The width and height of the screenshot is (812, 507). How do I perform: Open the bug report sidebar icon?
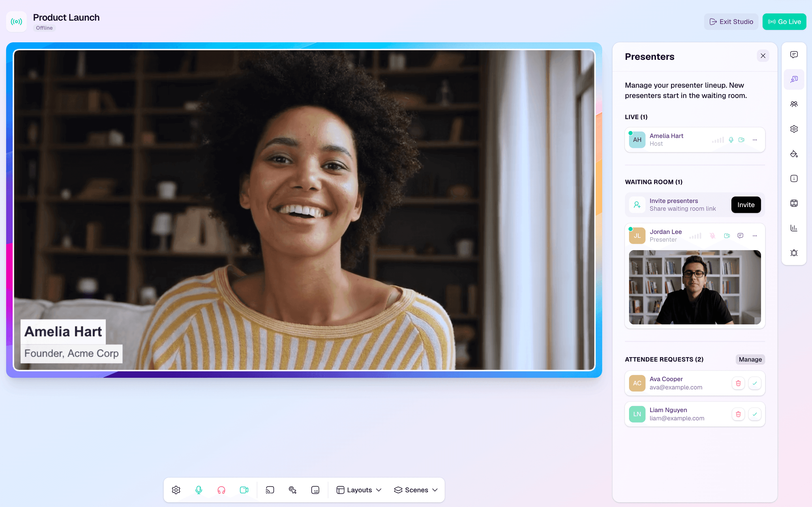click(794, 253)
